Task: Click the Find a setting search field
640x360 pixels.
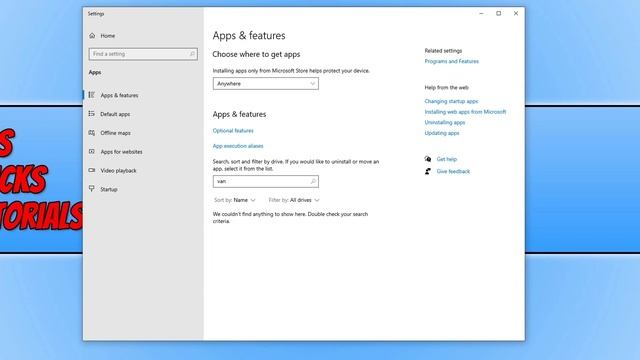Action: (143, 54)
